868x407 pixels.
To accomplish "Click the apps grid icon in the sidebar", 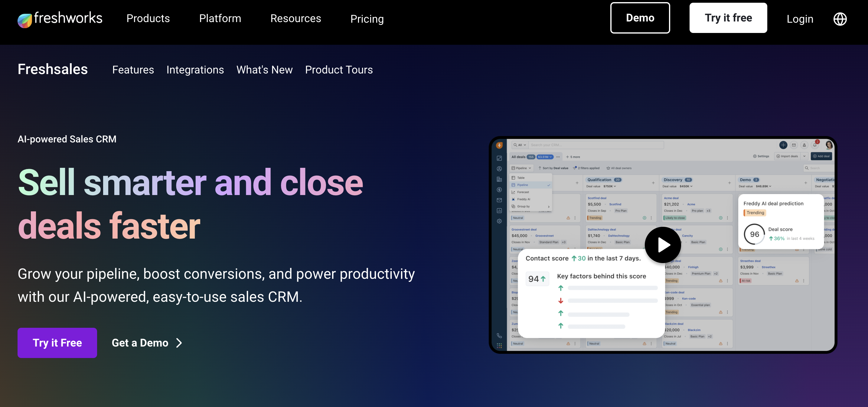I will [x=499, y=346].
